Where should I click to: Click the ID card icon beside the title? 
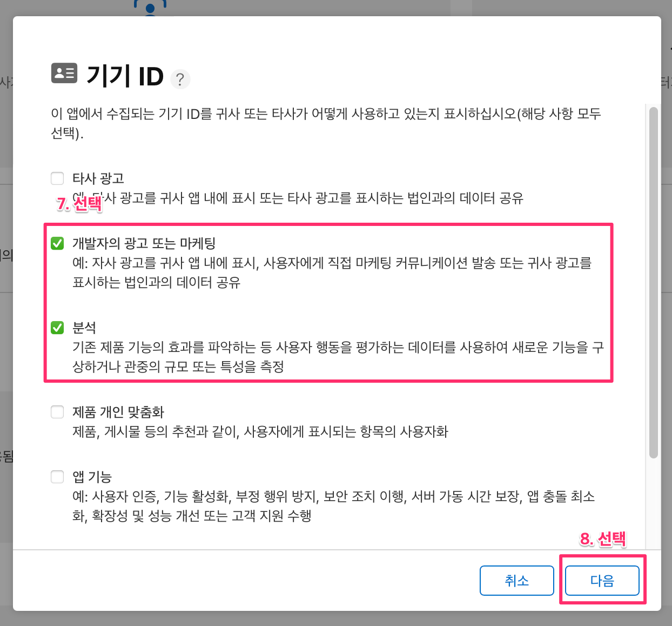tap(64, 73)
